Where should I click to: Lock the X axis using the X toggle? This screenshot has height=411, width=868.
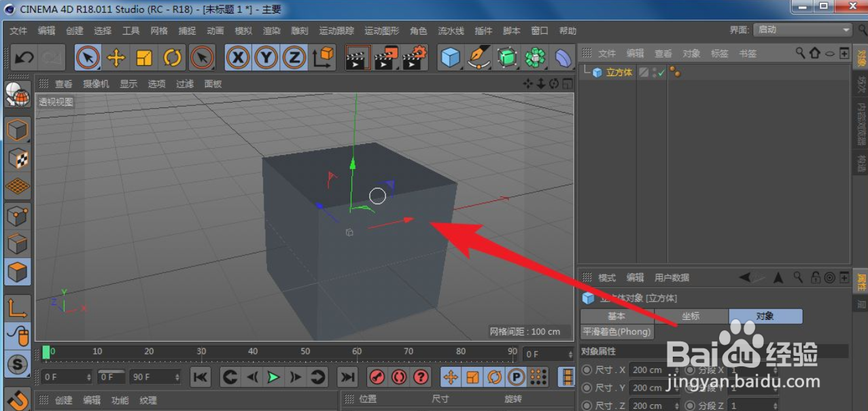237,57
